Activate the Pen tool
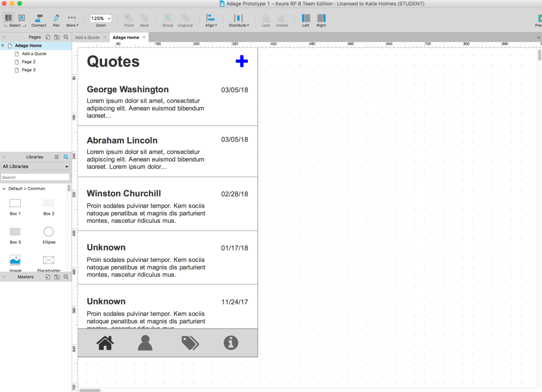 click(x=56, y=18)
